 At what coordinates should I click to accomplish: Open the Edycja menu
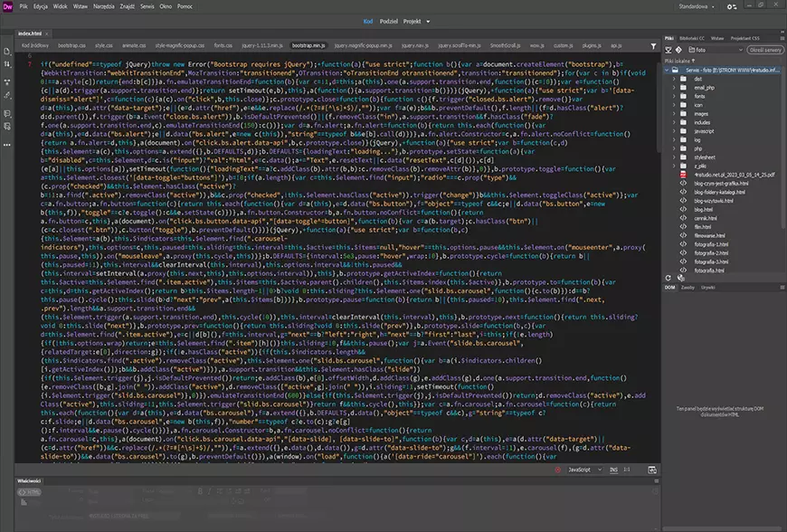point(41,6)
